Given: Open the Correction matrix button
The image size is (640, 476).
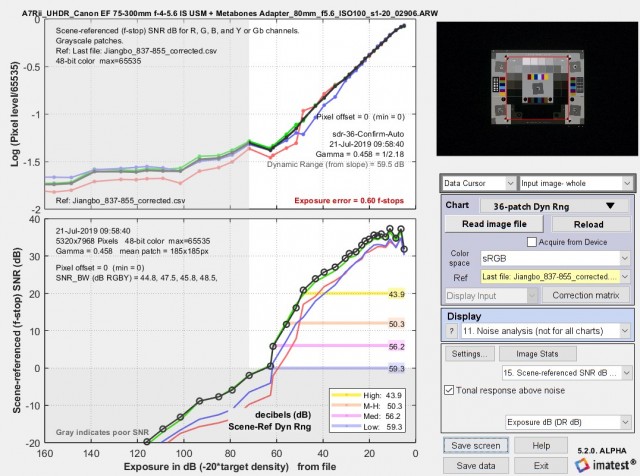Looking at the screenshot, I should pyautogui.click(x=584, y=296).
